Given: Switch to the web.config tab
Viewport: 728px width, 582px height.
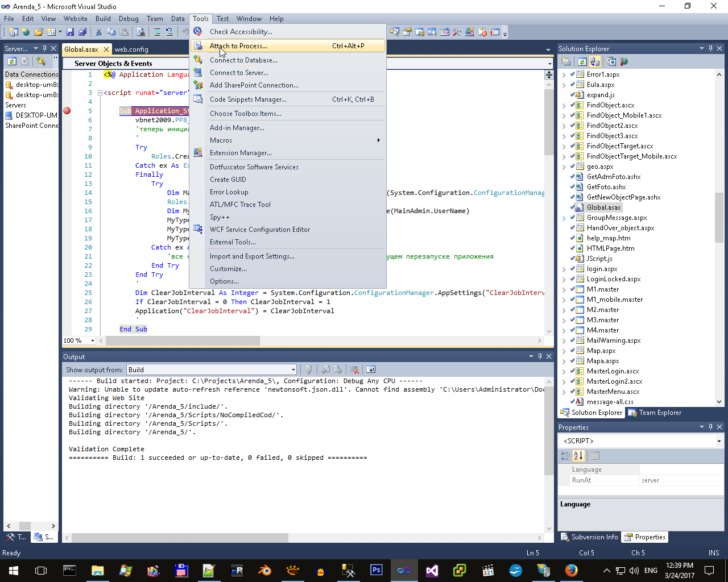Looking at the screenshot, I should pyautogui.click(x=131, y=49).
